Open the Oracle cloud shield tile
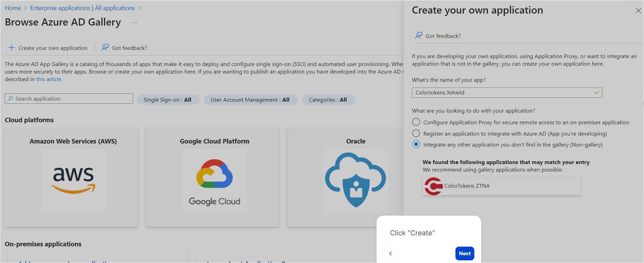 pos(355,180)
